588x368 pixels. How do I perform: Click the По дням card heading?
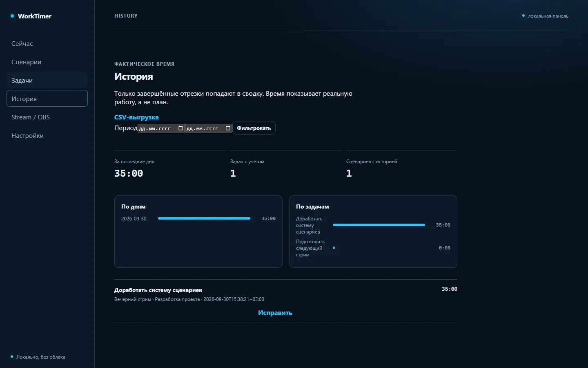coord(134,206)
